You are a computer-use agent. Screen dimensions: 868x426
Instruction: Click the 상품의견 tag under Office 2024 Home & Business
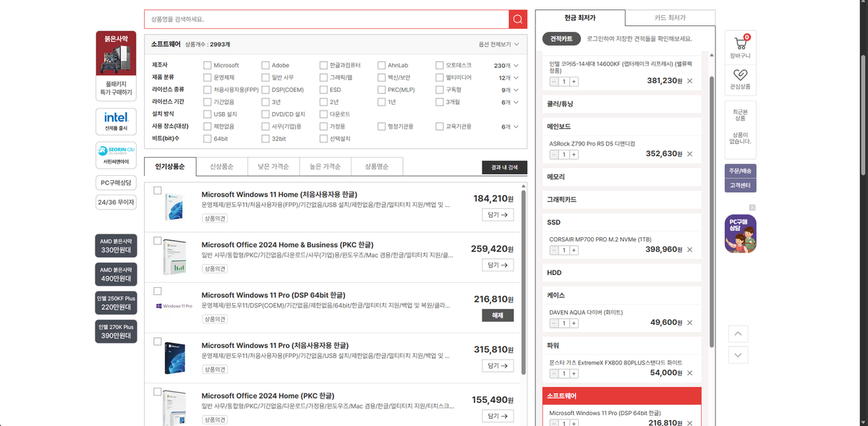[214, 268]
